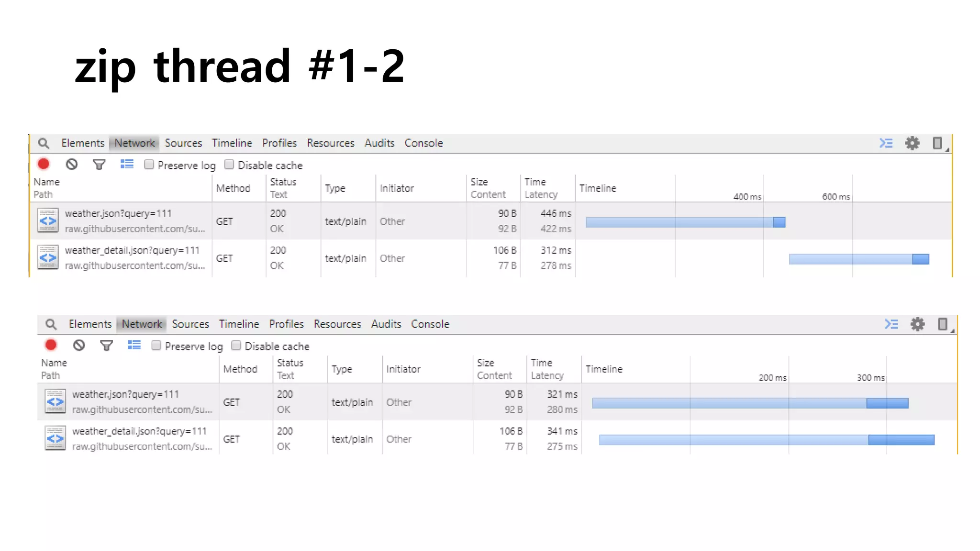Click dock-side icon in bottom DevTools panel

coord(943,324)
